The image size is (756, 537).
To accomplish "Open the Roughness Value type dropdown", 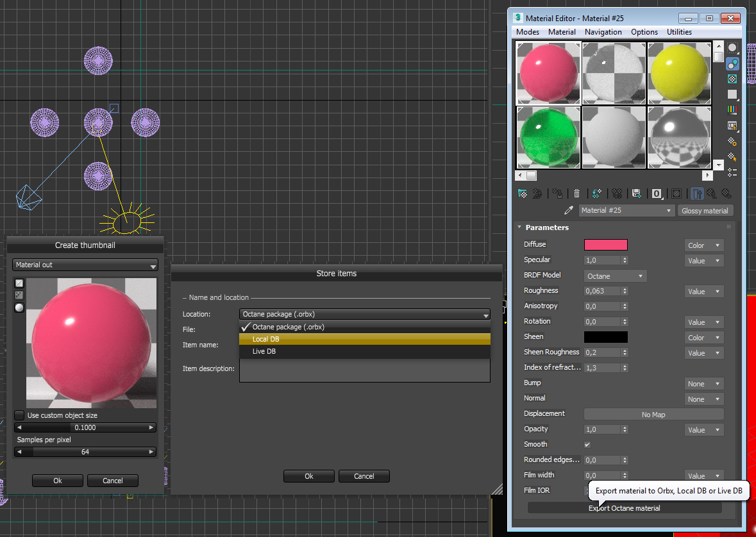I will [703, 292].
